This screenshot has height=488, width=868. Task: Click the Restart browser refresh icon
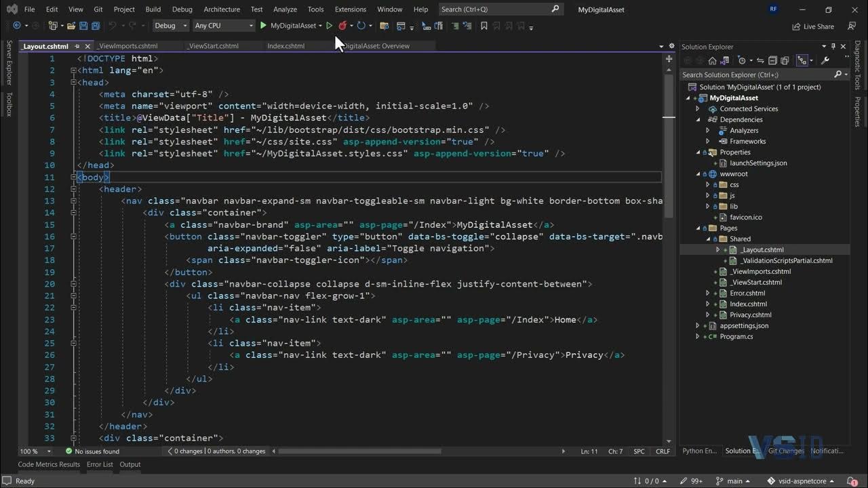(x=361, y=26)
